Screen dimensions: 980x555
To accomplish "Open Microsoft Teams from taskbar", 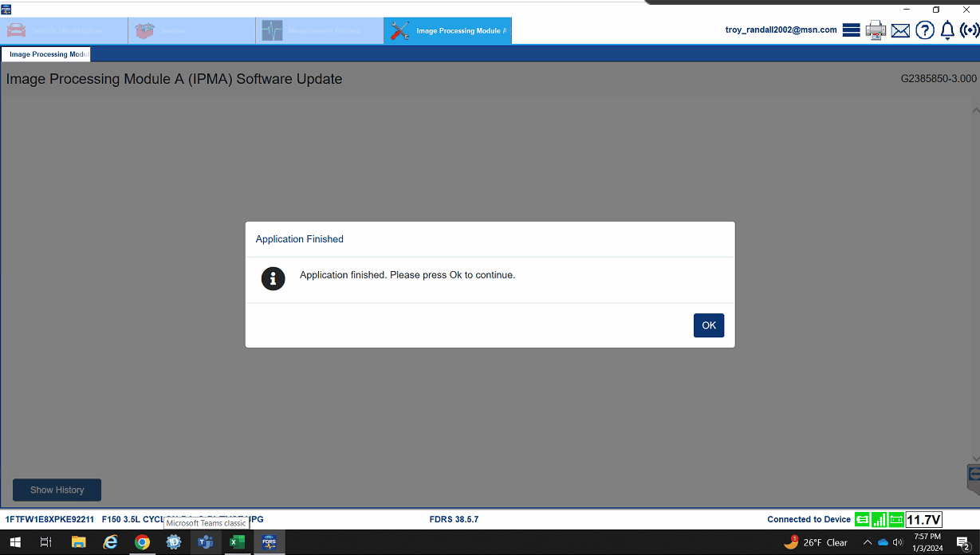I will pyautogui.click(x=206, y=542).
